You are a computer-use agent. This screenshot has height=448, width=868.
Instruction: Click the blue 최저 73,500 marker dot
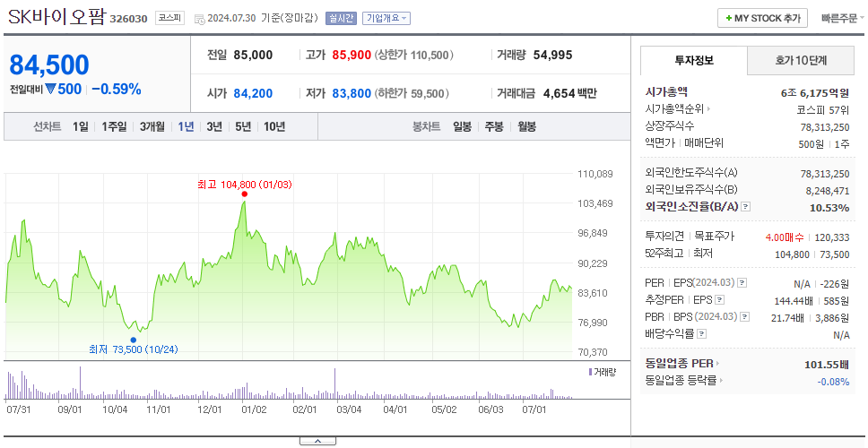coord(133,340)
